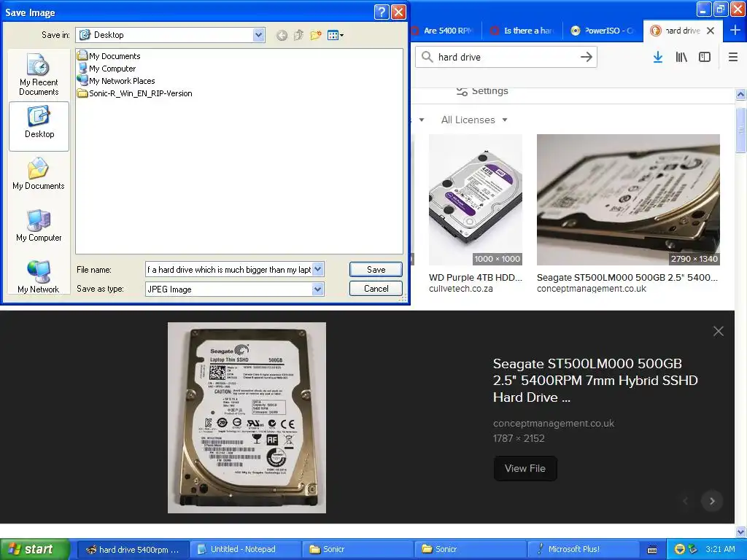The height and width of the screenshot is (560, 747).
Task: Click into the File name text field
Action: pos(228,270)
